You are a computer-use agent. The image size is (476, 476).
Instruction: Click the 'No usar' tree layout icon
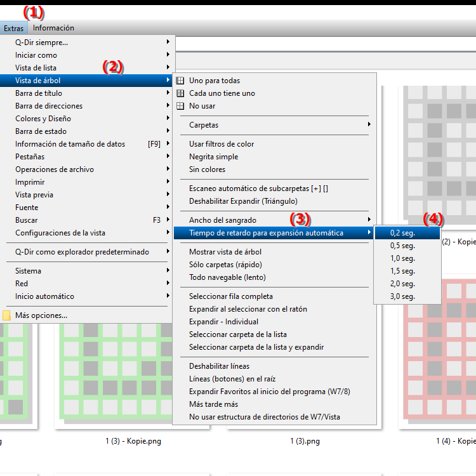180,106
